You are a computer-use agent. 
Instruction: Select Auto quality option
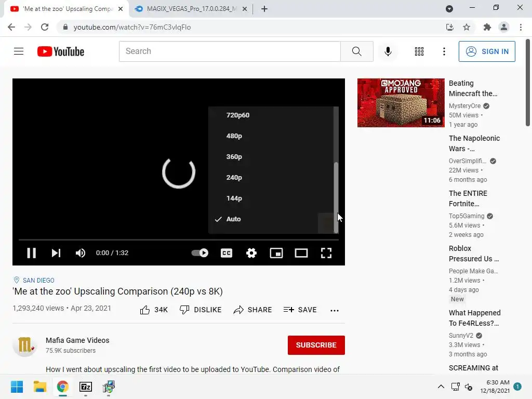(271, 219)
